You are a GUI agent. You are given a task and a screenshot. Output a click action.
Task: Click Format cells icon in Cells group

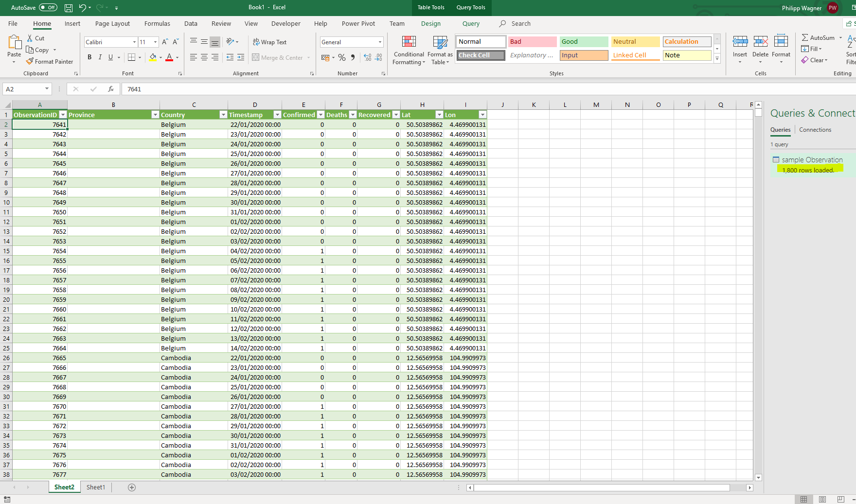pyautogui.click(x=781, y=42)
